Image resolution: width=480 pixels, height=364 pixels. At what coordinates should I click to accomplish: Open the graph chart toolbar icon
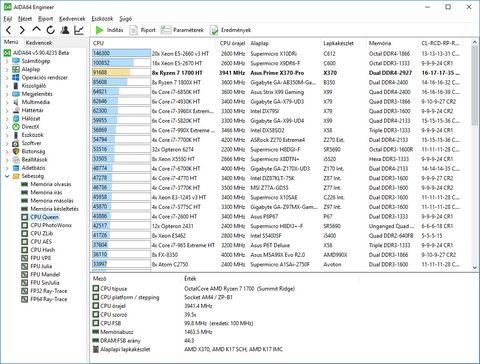click(x=79, y=30)
